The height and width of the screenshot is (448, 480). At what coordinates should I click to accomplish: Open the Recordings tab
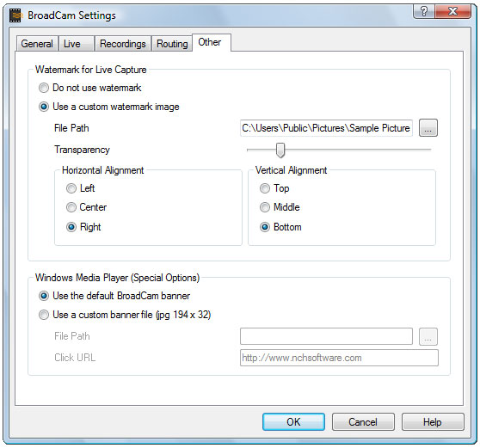point(123,44)
